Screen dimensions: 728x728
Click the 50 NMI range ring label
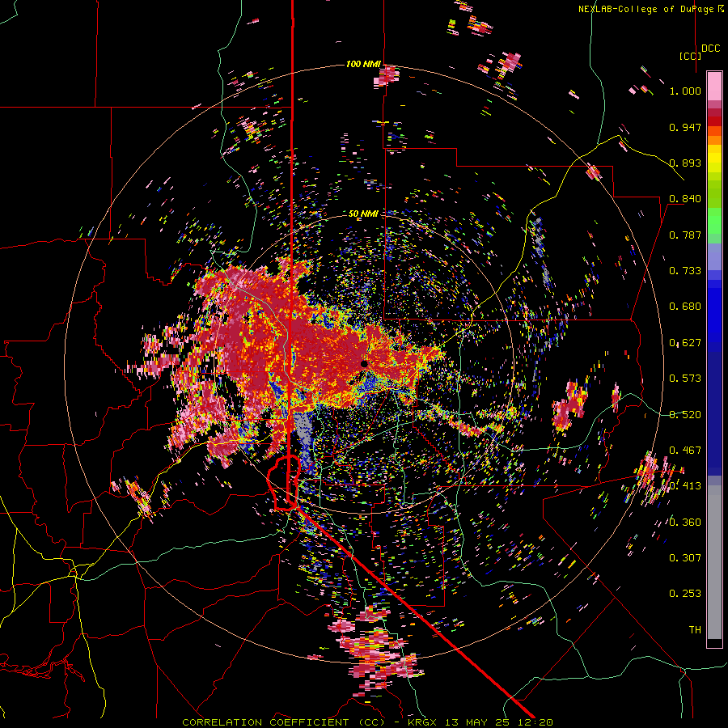click(x=363, y=214)
